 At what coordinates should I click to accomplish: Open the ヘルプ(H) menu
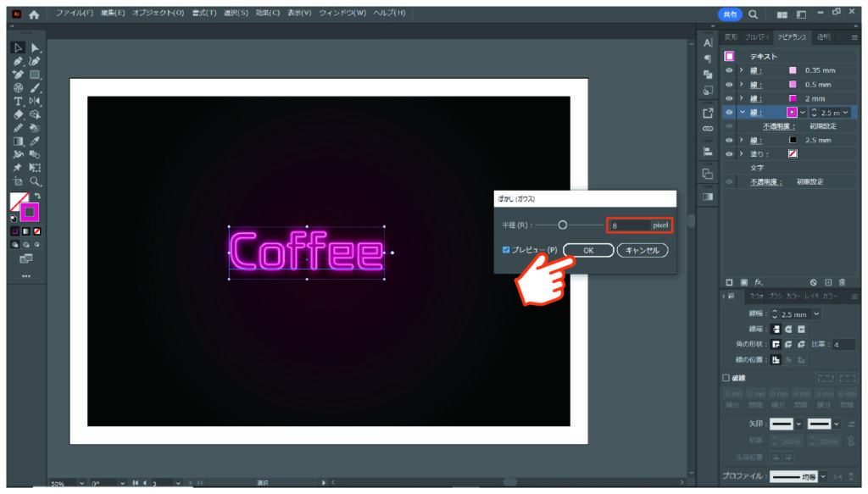(x=390, y=13)
